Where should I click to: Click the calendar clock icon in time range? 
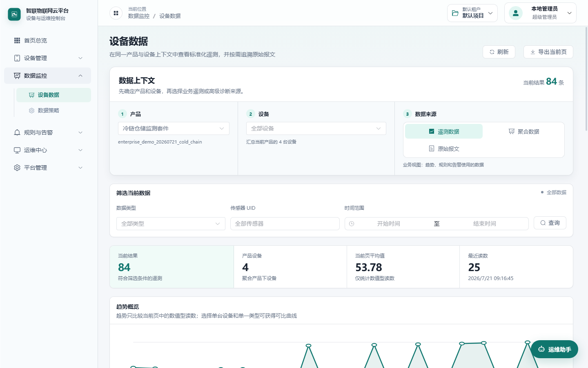[x=352, y=224]
